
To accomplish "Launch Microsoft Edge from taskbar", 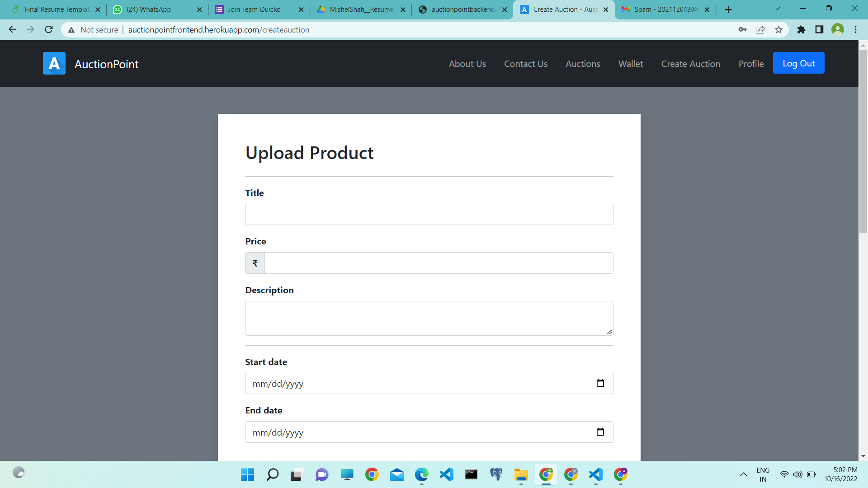I will tap(421, 475).
